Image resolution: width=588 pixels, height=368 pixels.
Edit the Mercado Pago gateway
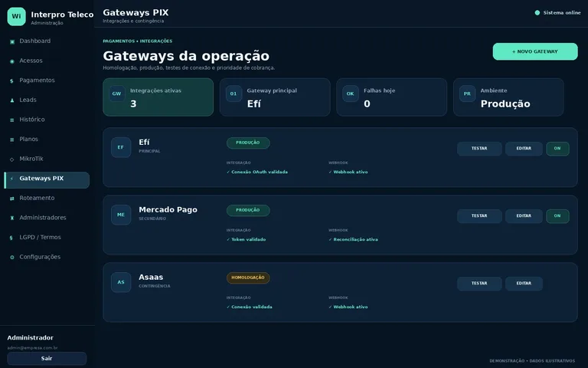click(x=524, y=216)
